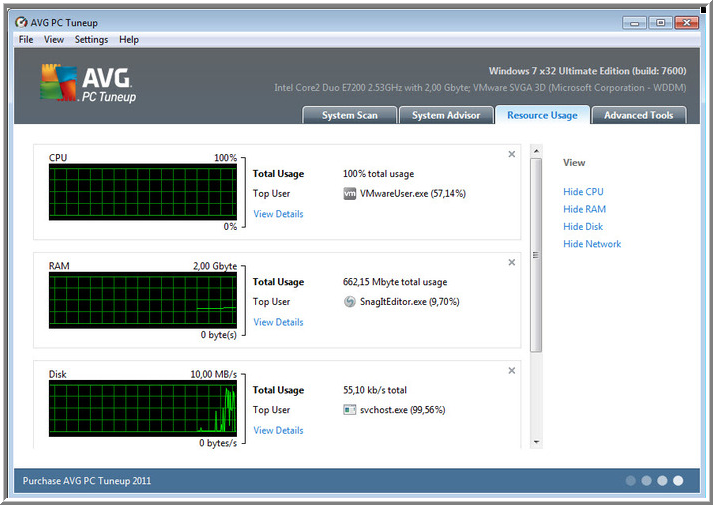Open the Help menu

129,40
